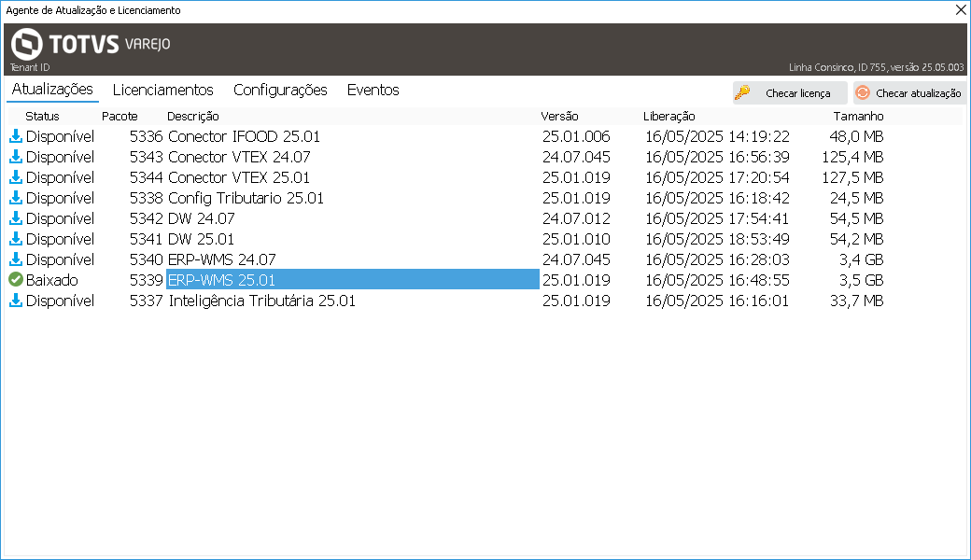This screenshot has height=560, width=971.
Task: Click package number 5344
Action: 147,177
